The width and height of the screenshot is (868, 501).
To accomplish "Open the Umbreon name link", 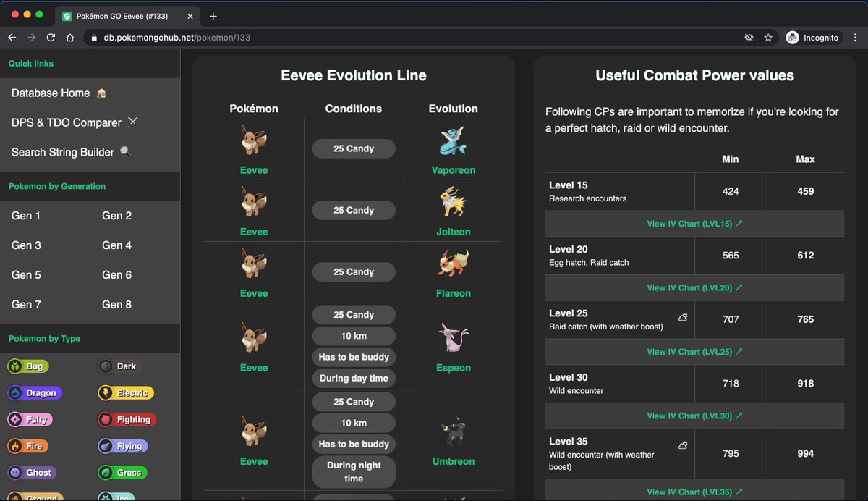I will 454,461.
